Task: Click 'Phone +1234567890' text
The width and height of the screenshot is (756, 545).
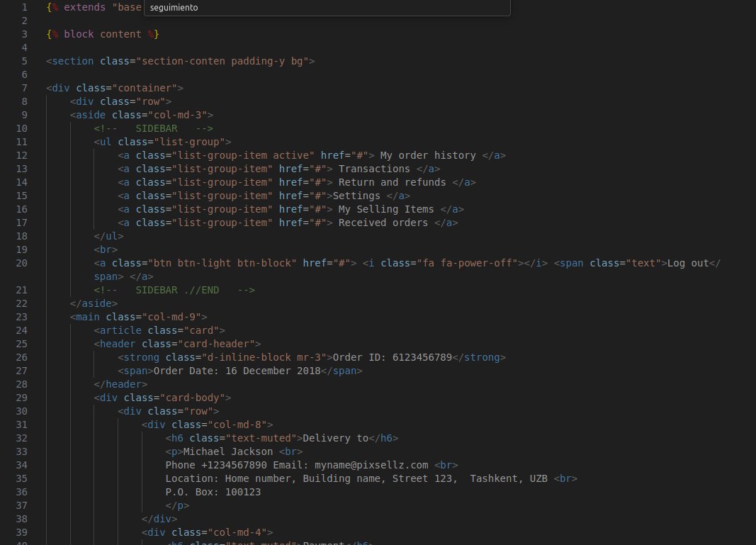Action: click(217, 466)
